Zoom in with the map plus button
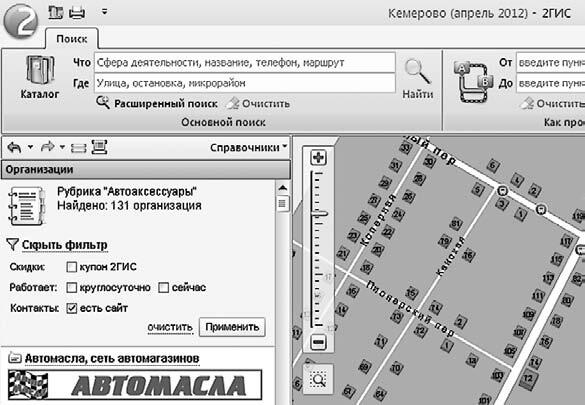585x405 pixels. click(318, 157)
